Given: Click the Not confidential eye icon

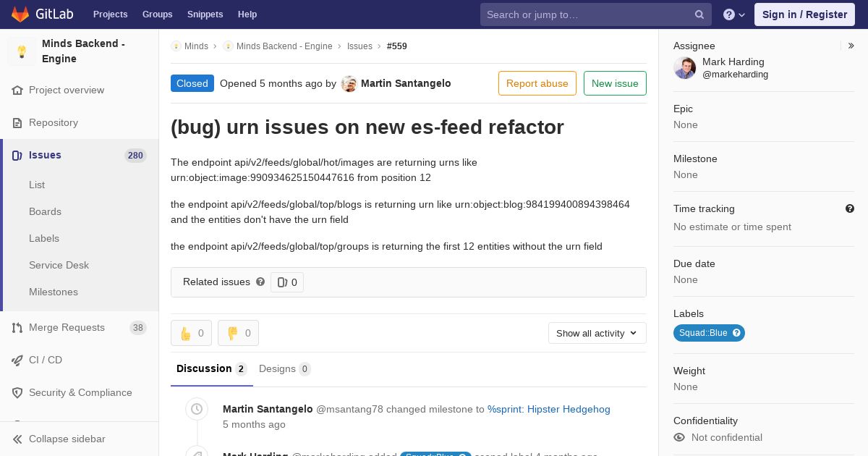Looking at the screenshot, I should [679, 437].
